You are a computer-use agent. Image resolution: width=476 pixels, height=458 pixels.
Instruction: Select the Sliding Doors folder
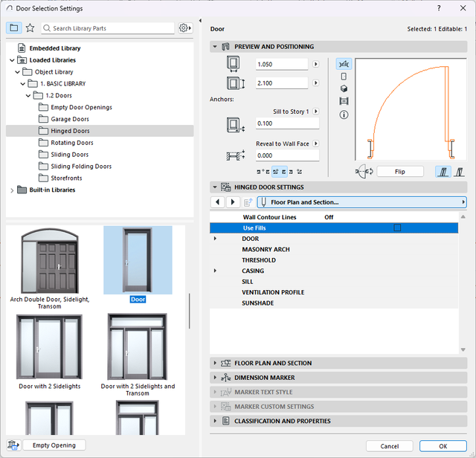click(69, 155)
